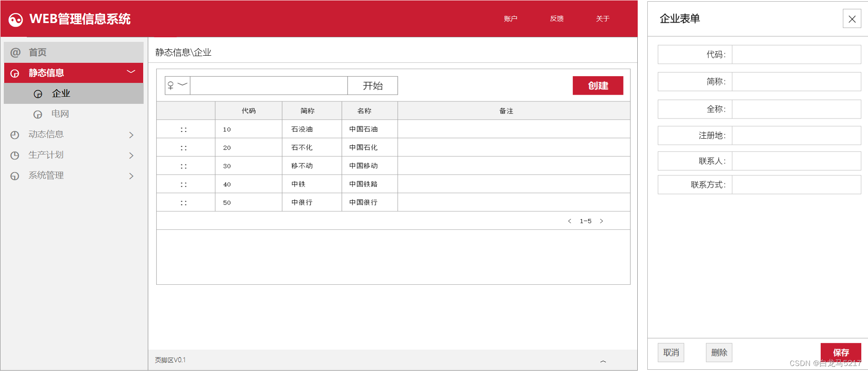Image resolution: width=868 pixels, height=371 pixels.
Task: Click the clock icon beside 动态信息
Action: [x=15, y=135]
